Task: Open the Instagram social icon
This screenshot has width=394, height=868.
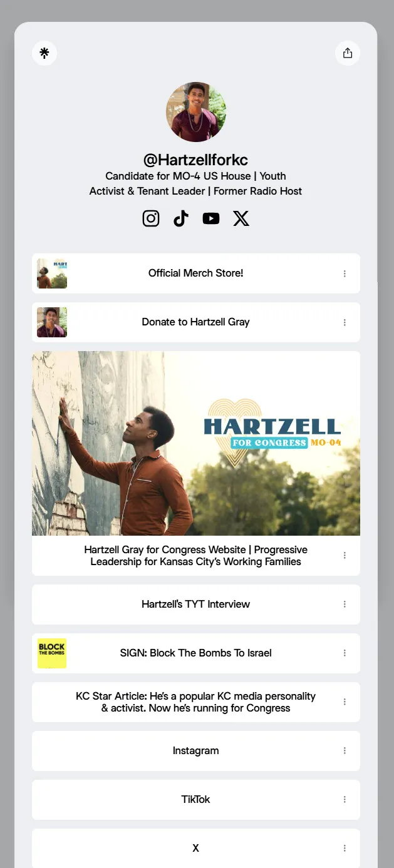Action: [x=151, y=218]
